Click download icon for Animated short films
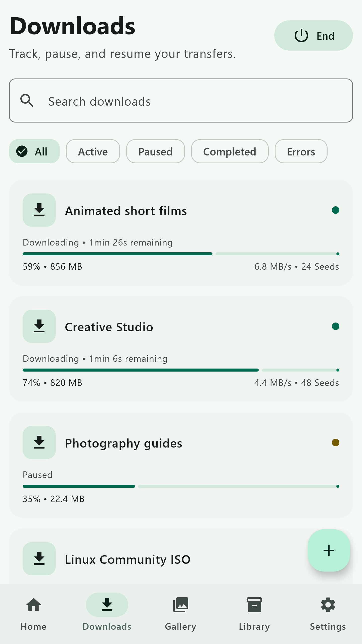Screen dimensions: 362x644 coord(39,210)
